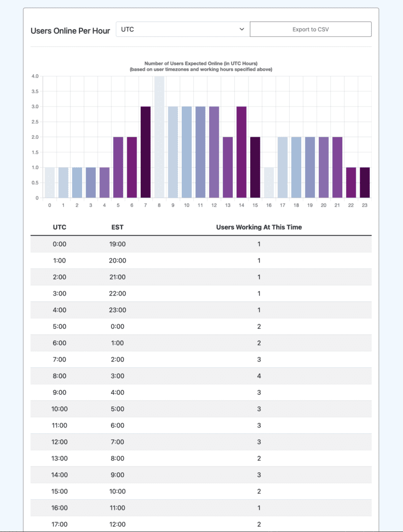Click the 14:00 UTC row

201,475
